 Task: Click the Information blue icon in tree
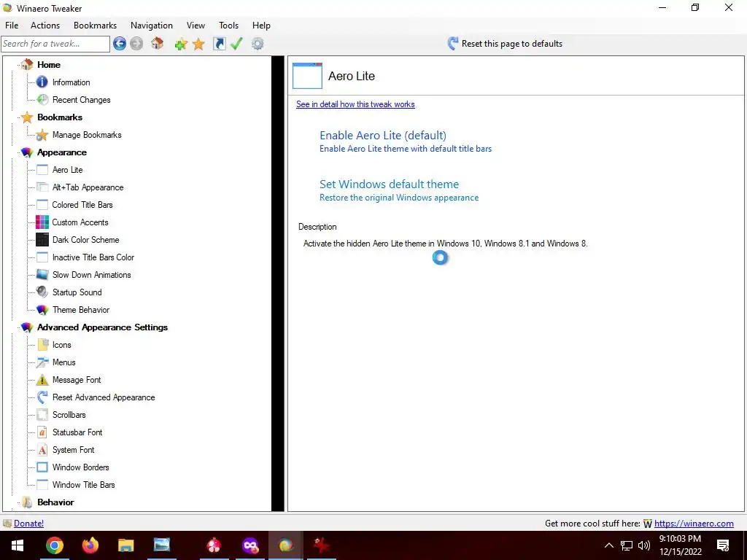42,82
